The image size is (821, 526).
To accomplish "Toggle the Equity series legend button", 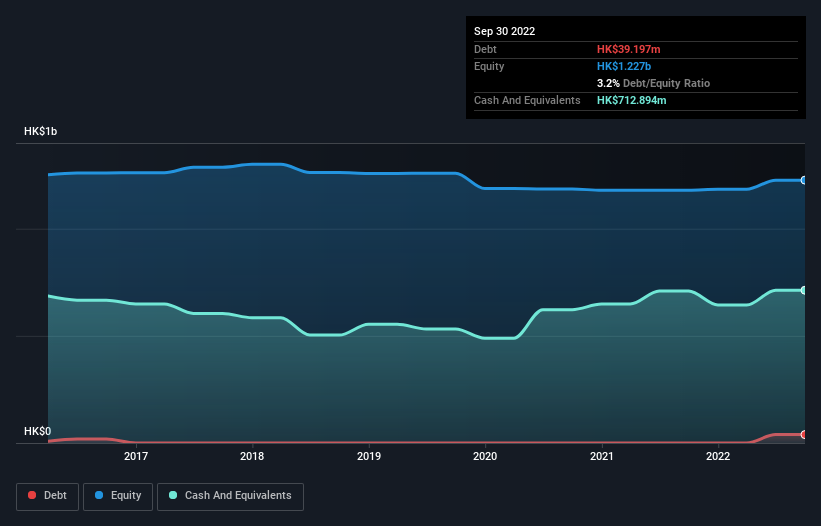I will (x=118, y=496).
